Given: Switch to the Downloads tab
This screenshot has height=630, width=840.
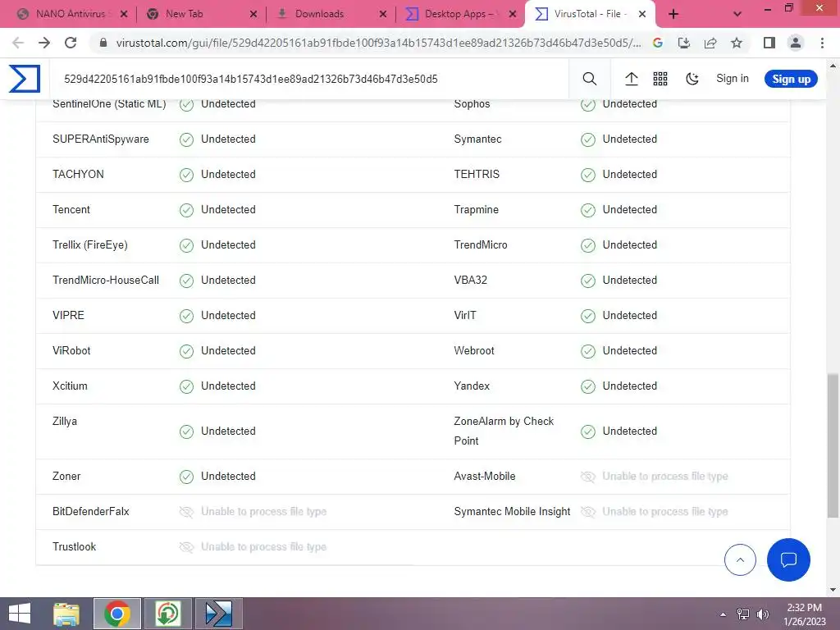Looking at the screenshot, I should [330, 14].
